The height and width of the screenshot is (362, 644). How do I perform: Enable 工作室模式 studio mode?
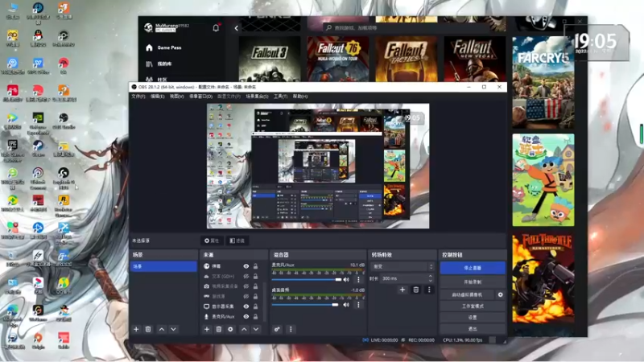473,306
